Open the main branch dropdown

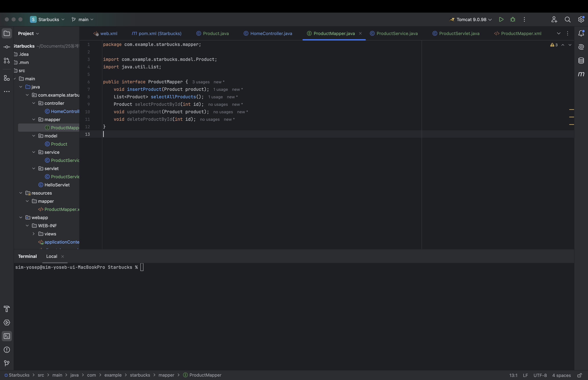(82, 20)
